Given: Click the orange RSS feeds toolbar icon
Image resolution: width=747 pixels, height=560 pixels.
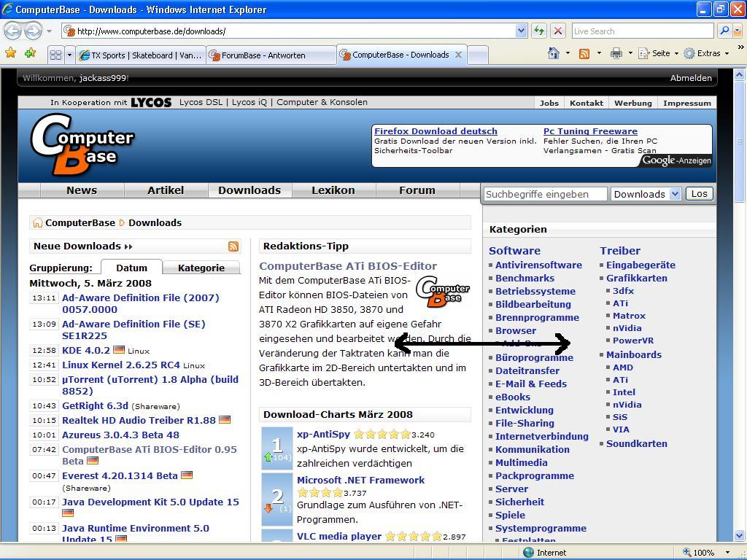Looking at the screenshot, I should point(584,53).
